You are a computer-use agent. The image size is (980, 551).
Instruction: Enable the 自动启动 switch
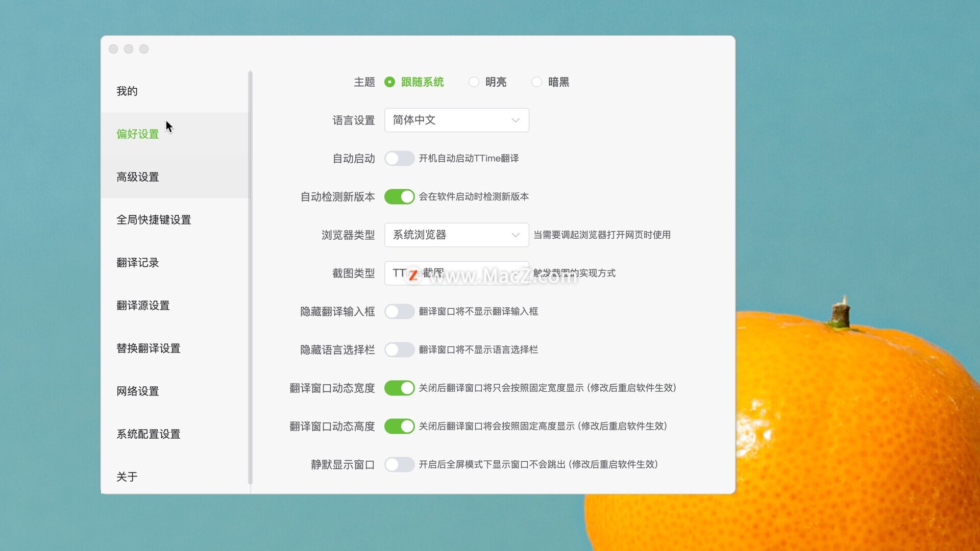point(399,158)
